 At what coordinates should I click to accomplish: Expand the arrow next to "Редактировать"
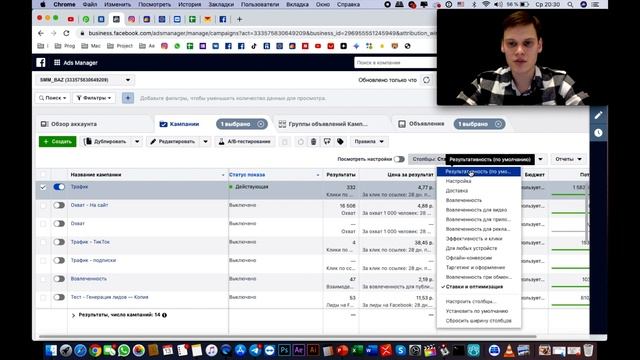205,142
